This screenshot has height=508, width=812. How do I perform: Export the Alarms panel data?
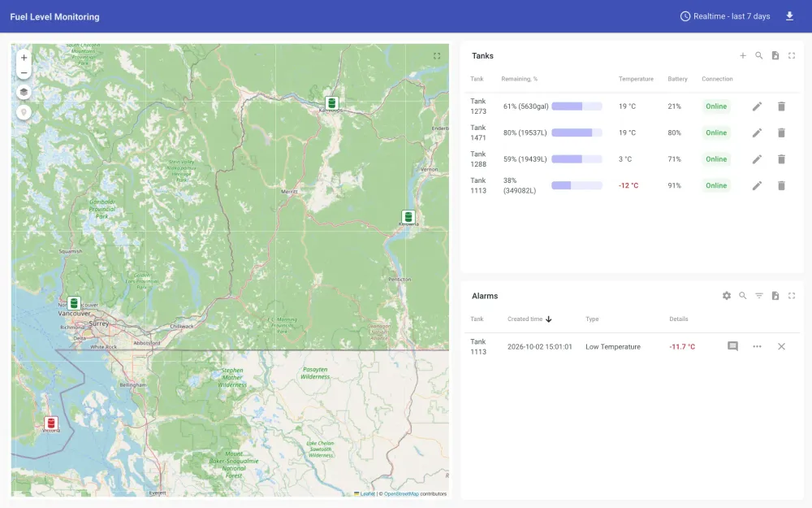(x=775, y=296)
